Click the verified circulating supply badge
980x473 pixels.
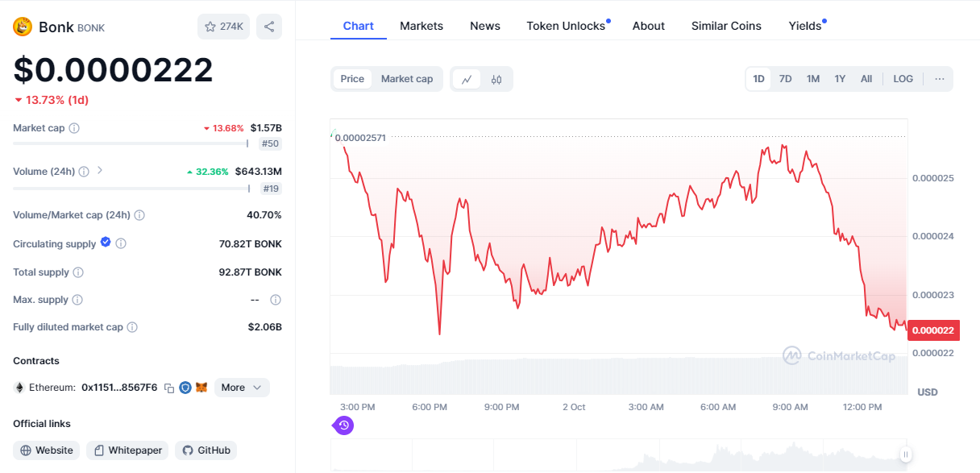click(x=106, y=243)
